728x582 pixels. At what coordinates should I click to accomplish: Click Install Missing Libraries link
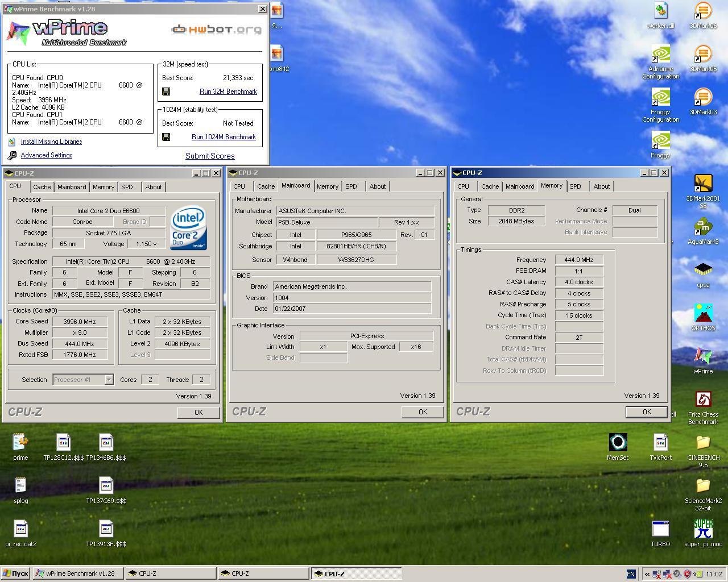tap(51, 142)
